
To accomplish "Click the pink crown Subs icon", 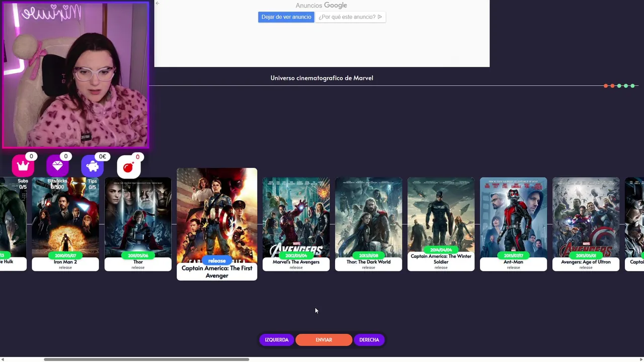I will (x=23, y=166).
